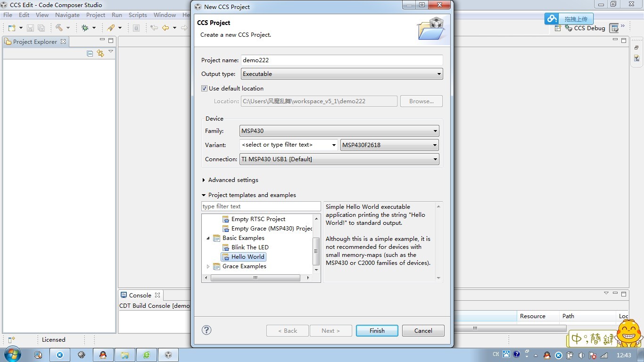Image resolution: width=644 pixels, height=362 pixels.
Task: Click the QQ penguin taskbar icon
Action: click(103, 355)
